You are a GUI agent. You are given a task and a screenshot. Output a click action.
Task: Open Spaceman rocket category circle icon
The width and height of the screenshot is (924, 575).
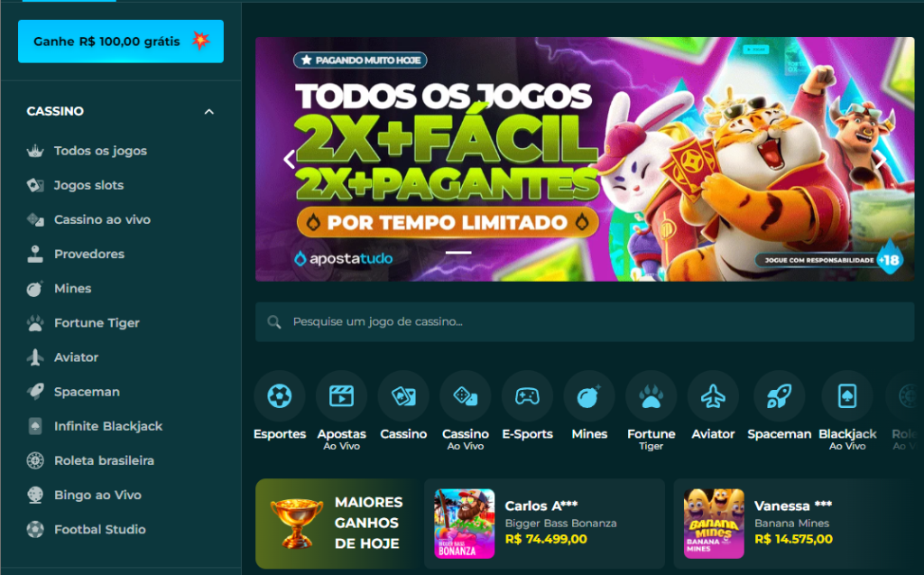click(x=779, y=396)
